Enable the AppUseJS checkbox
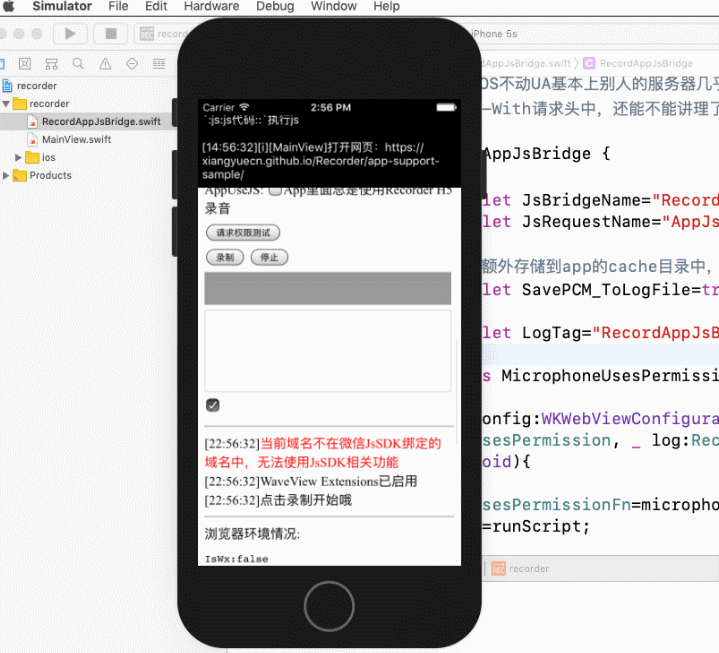This screenshot has height=653, width=719. [x=275, y=191]
